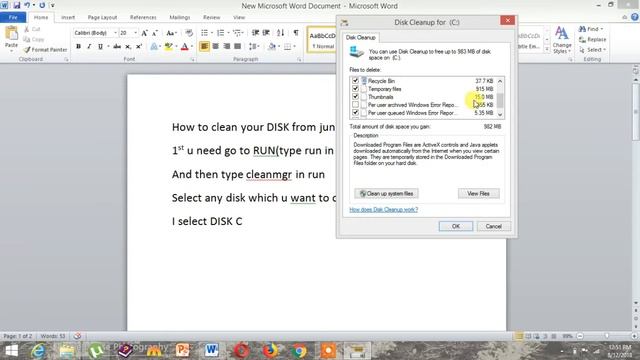Image resolution: width=640 pixels, height=360 pixels.
Task: Toggle italic formatting
Action: (x=89, y=47)
